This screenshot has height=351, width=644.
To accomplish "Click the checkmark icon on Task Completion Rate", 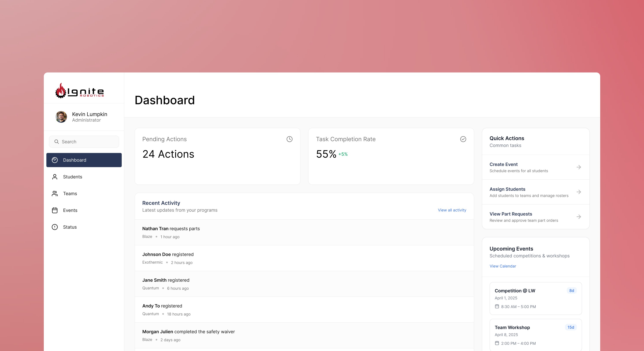I will (463, 139).
